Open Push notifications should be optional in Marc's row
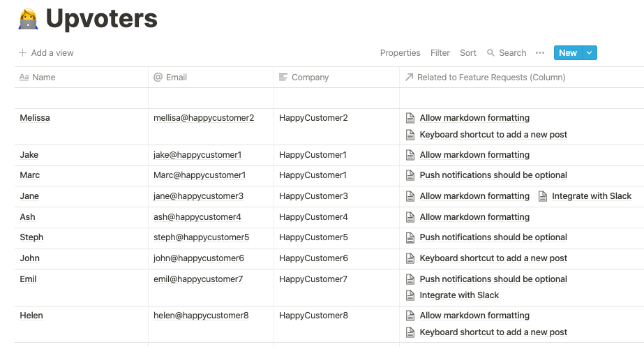The width and height of the screenshot is (644, 347). [x=493, y=175]
